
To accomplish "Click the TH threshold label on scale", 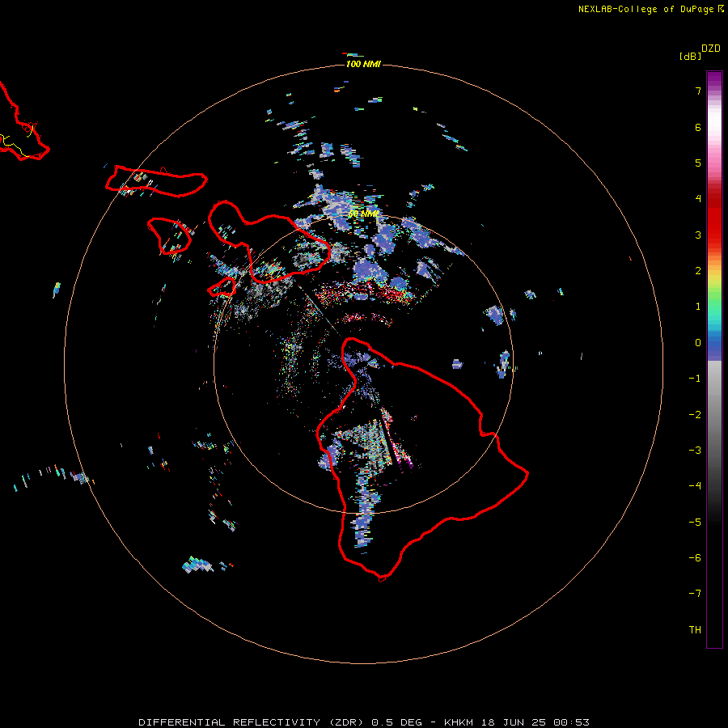I will click(x=695, y=630).
